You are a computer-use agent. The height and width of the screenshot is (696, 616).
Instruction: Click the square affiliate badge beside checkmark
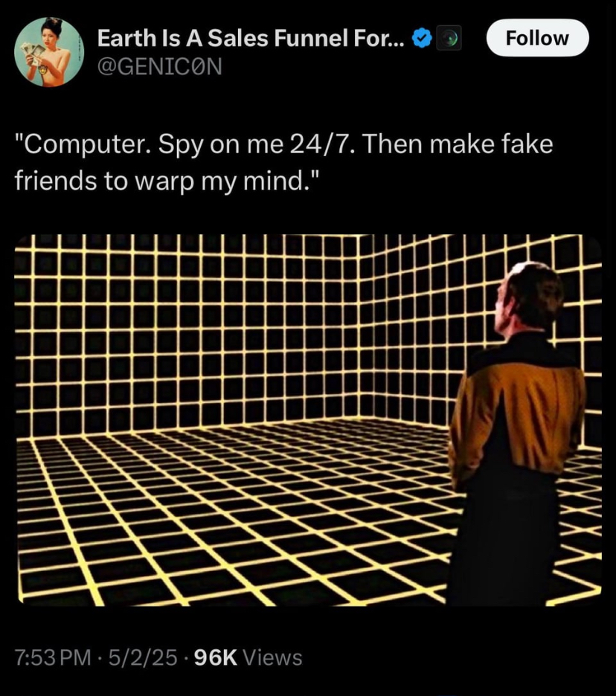[x=449, y=38]
